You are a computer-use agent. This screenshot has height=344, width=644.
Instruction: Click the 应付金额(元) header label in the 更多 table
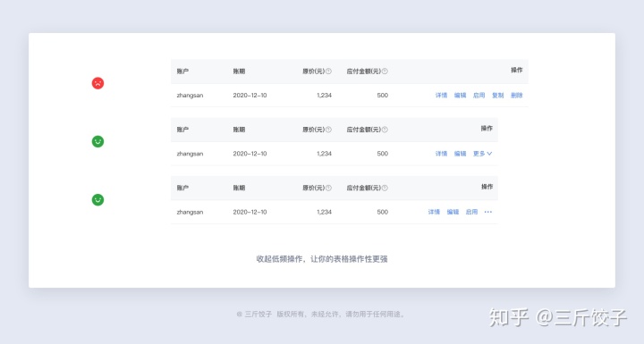pyautogui.click(x=364, y=130)
